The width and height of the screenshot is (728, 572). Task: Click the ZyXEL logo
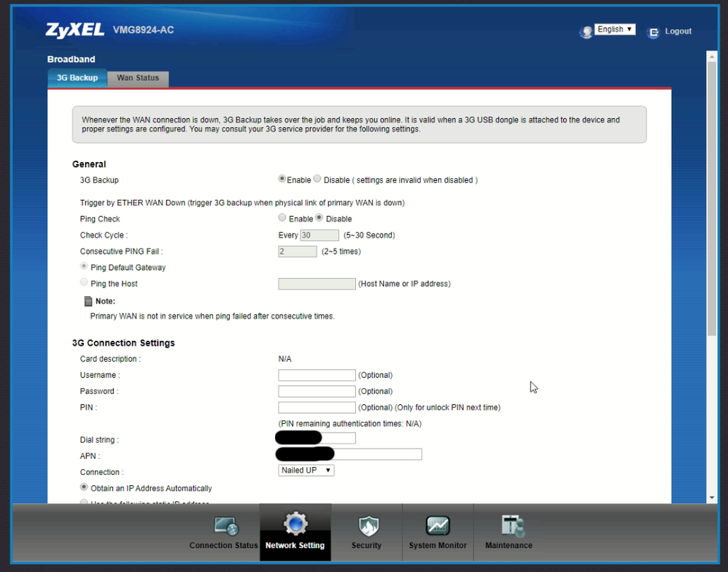point(75,31)
